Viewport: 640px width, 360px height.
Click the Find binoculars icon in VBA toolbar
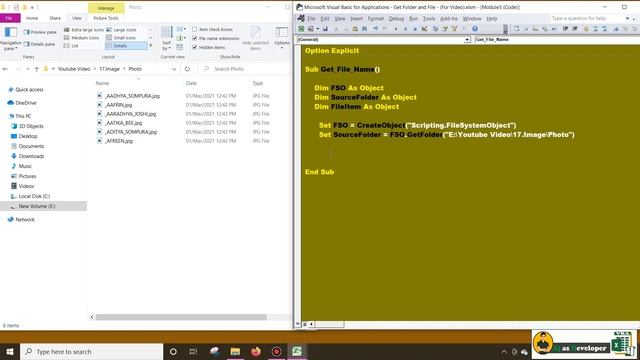point(364,29)
